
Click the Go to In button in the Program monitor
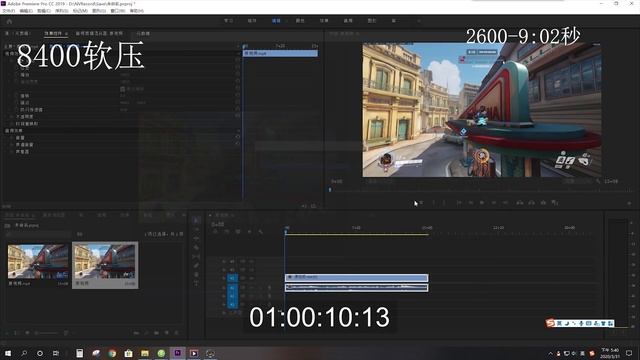(x=459, y=202)
